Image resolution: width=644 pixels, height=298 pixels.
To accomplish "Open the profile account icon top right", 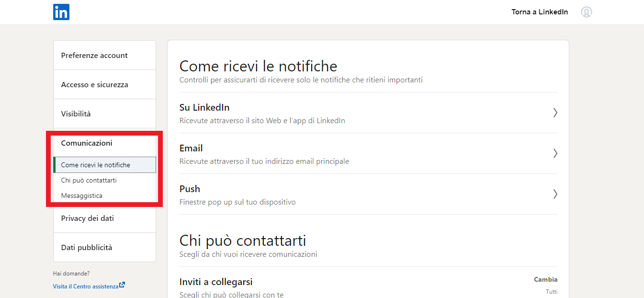I will pyautogui.click(x=587, y=12).
